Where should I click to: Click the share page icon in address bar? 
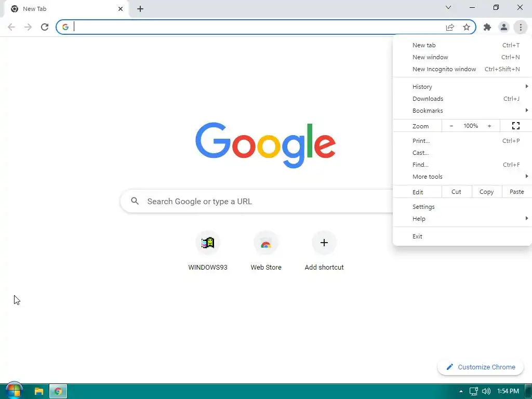[x=450, y=27]
